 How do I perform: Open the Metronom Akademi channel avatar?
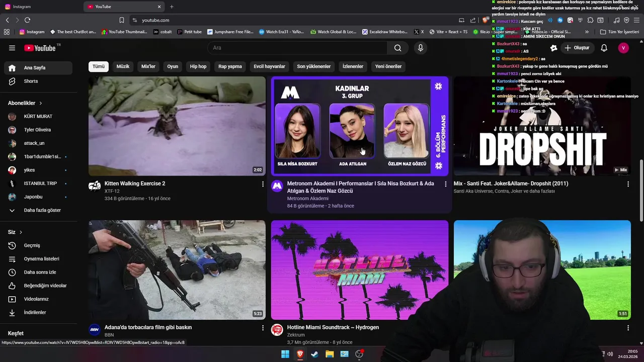click(277, 186)
